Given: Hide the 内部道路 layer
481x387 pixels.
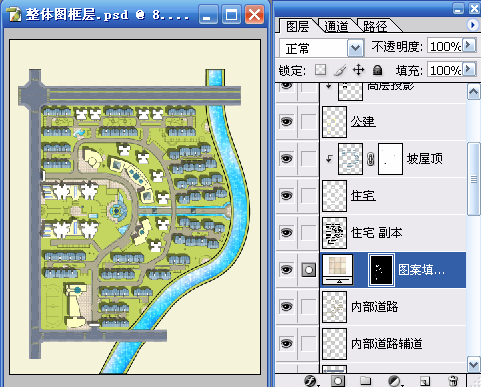Looking at the screenshot, I should [x=286, y=306].
